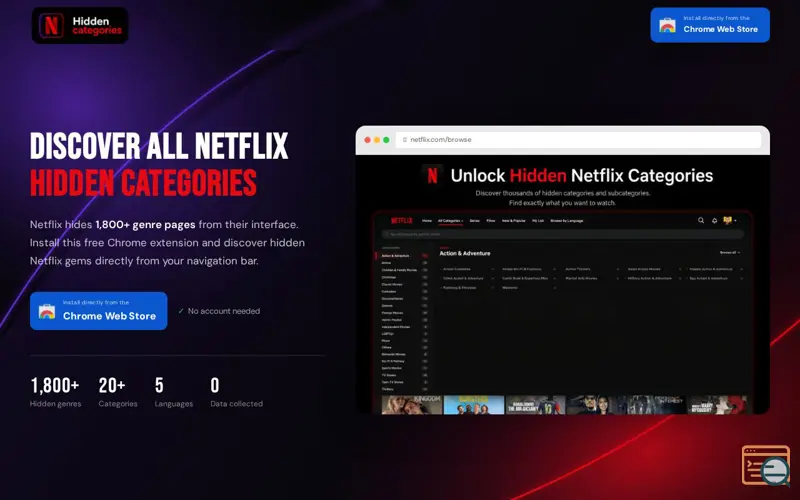Open the search magnifier in Netflix mockup
This screenshot has height=500, width=800.
point(701,220)
